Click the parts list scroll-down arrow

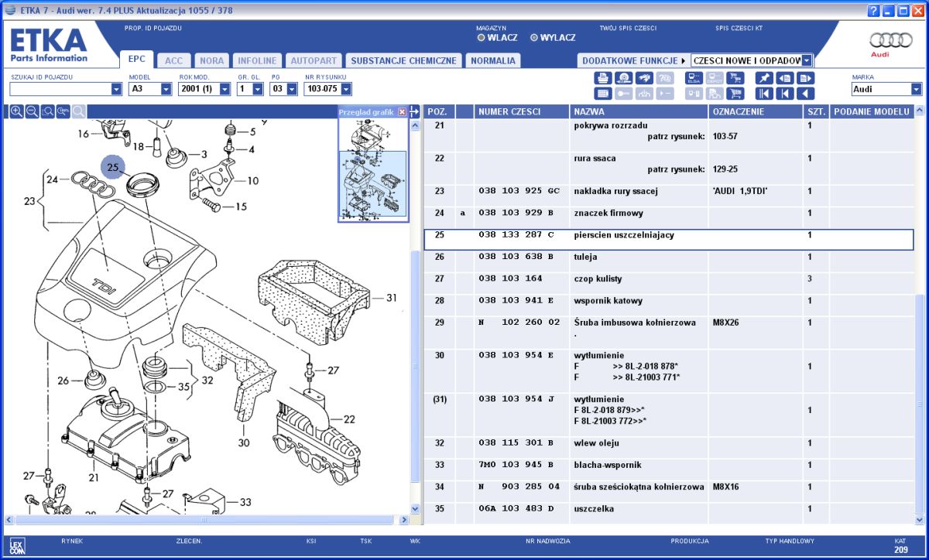919,520
